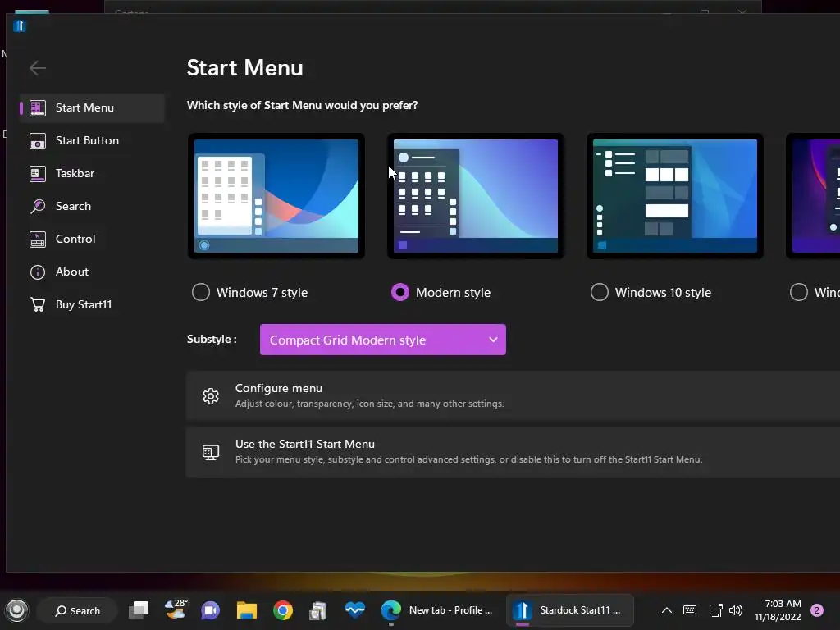Open the Start Menu sidebar section
The height and width of the screenshot is (630, 840).
[92, 107]
